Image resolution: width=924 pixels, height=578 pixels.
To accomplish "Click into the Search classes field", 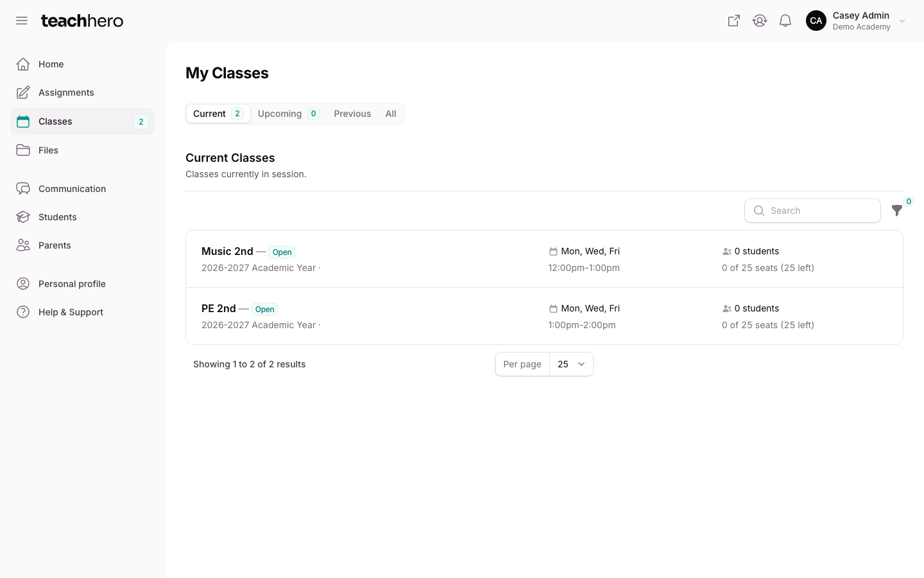I will pyautogui.click(x=812, y=211).
